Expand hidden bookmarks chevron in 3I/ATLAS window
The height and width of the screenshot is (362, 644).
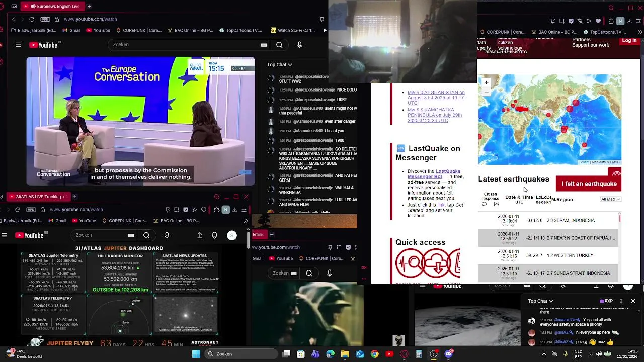click(246, 221)
